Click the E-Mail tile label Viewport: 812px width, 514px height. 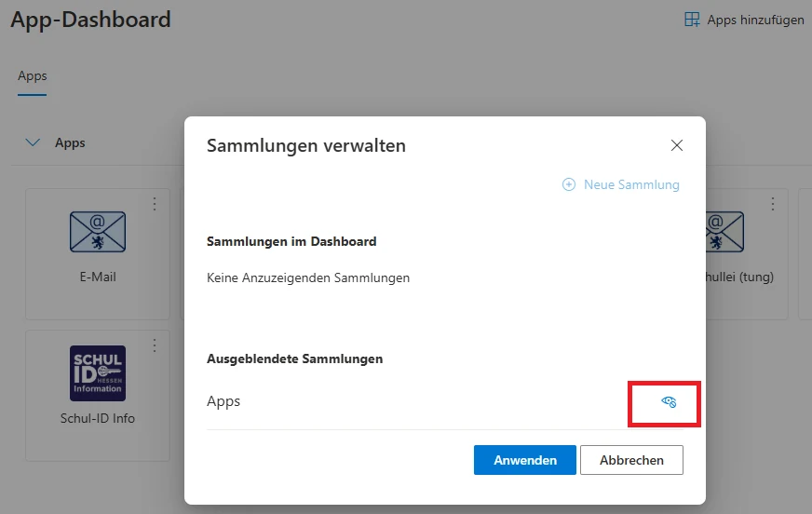click(x=98, y=277)
